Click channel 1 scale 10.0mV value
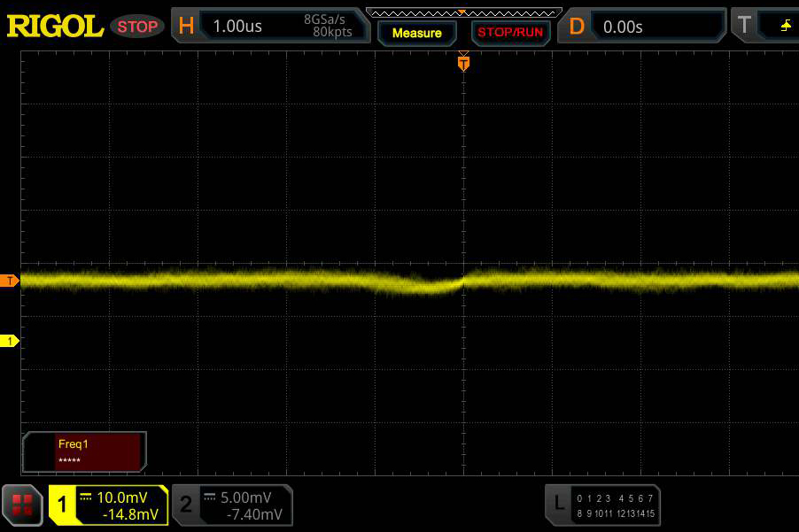799x532 pixels. pos(121,497)
